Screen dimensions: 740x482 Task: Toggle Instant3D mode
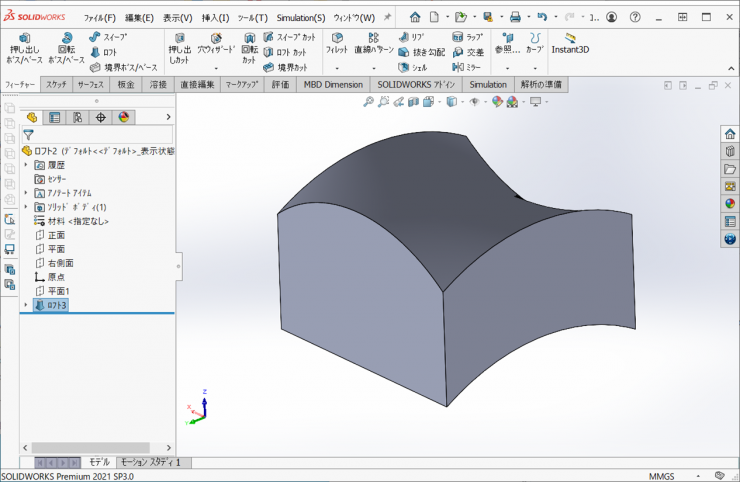[x=570, y=43]
